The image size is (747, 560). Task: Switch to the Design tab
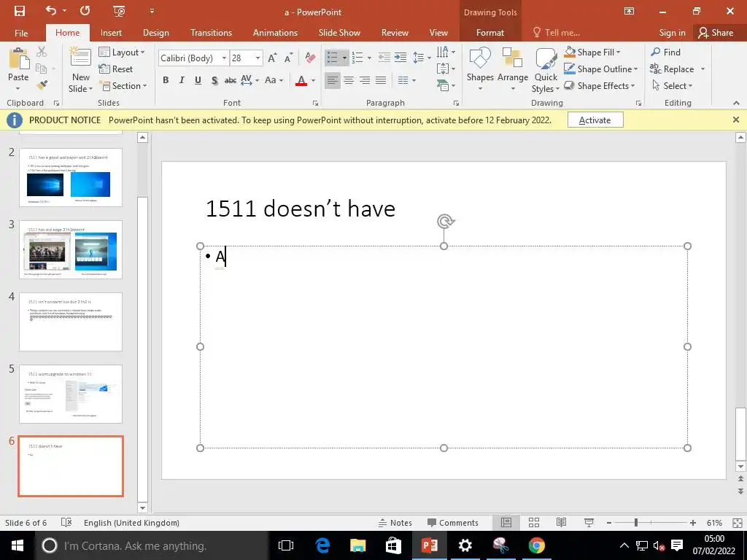pos(156,32)
